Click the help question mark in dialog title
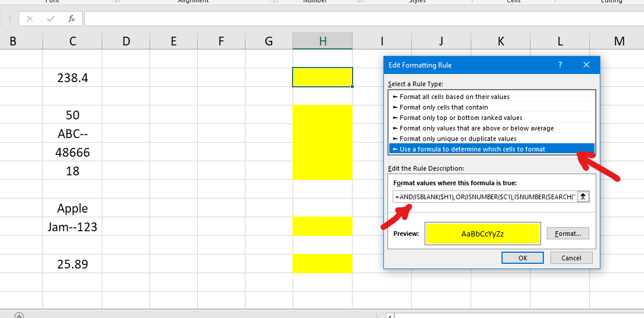 560,65
